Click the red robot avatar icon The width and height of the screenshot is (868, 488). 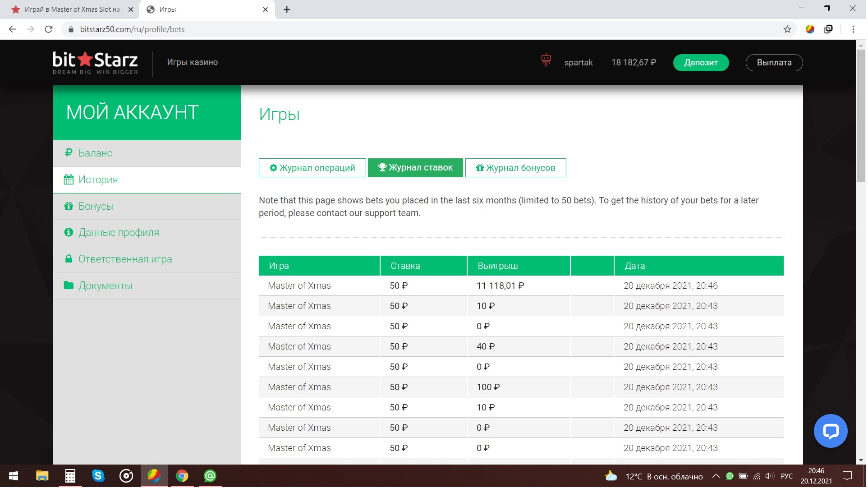click(547, 60)
